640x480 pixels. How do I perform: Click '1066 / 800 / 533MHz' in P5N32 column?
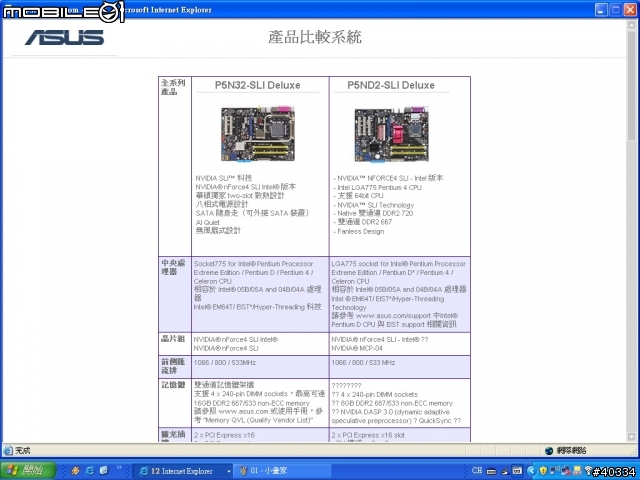pos(224,362)
